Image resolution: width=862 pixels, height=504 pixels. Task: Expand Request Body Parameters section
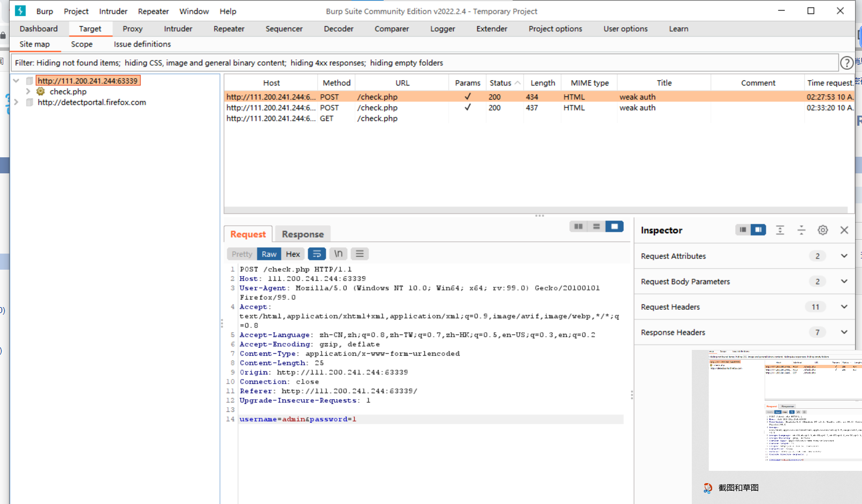[x=844, y=281]
